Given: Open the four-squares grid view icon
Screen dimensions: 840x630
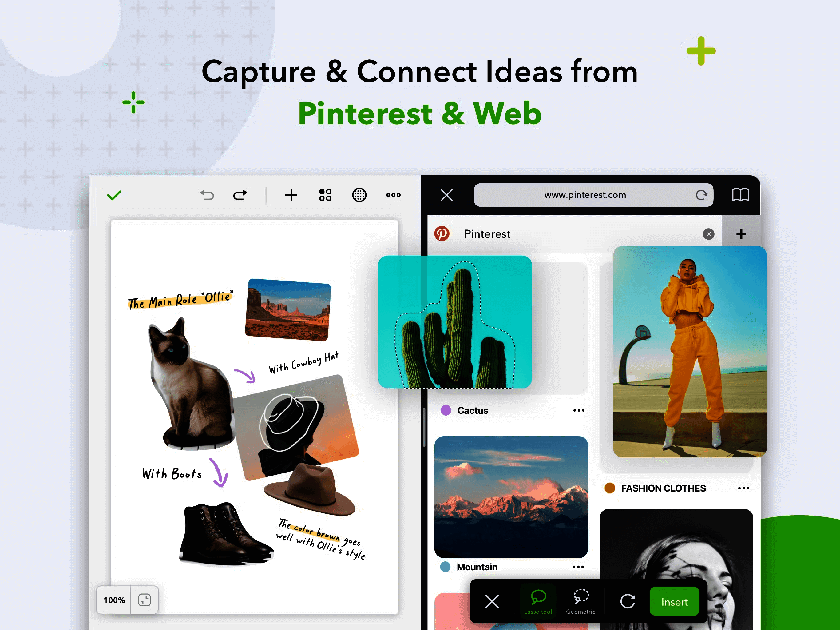Looking at the screenshot, I should pyautogui.click(x=325, y=195).
